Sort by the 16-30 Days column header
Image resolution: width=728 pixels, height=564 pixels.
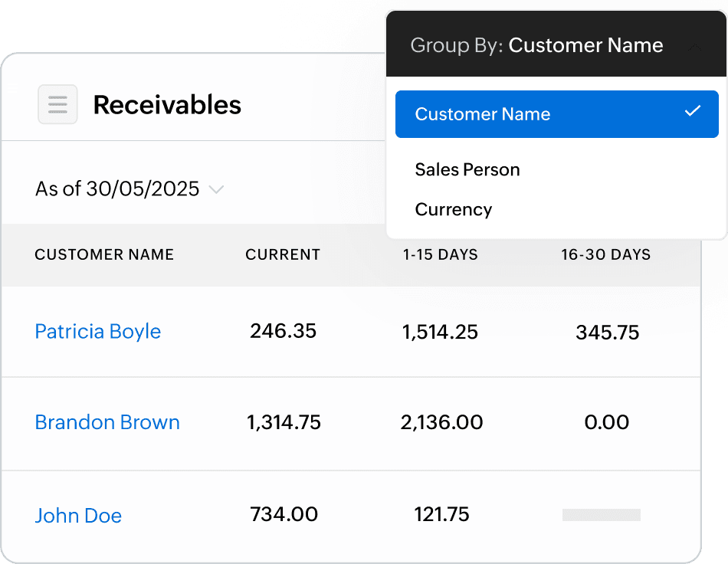(x=605, y=255)
